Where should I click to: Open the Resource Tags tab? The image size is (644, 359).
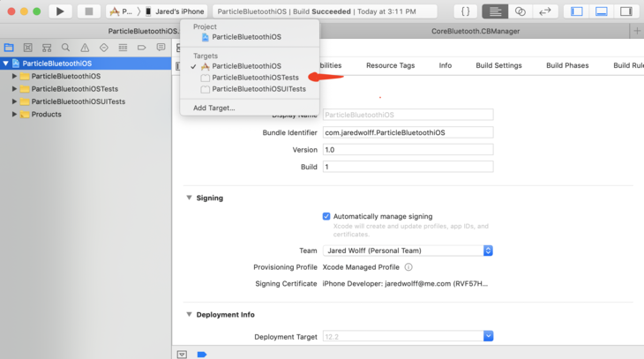(390, 65)
